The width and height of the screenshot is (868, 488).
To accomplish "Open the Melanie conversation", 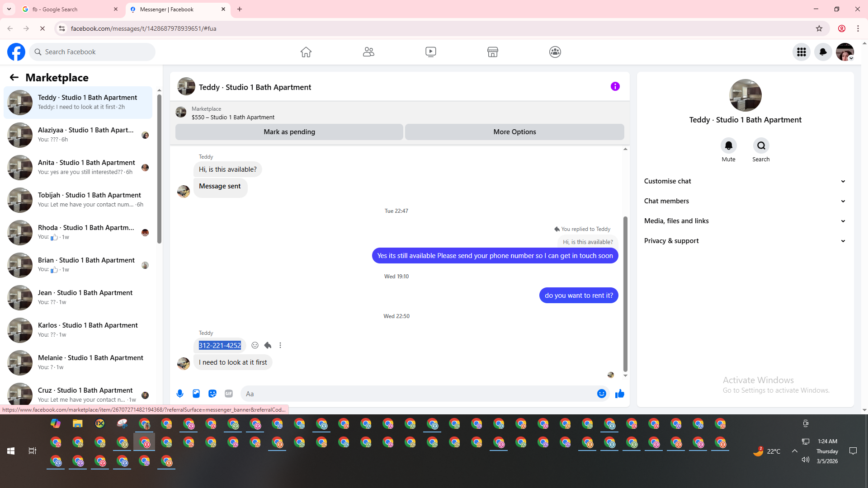I will coord(78,362).
